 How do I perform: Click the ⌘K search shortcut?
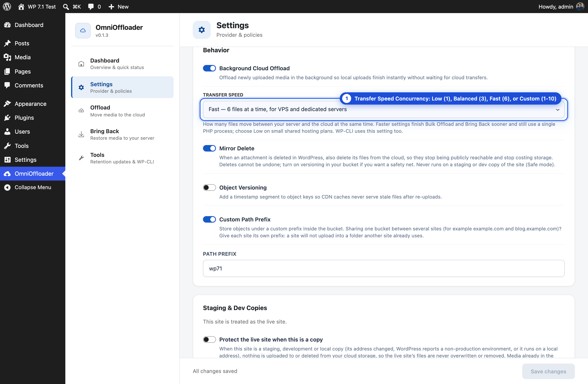77,7
